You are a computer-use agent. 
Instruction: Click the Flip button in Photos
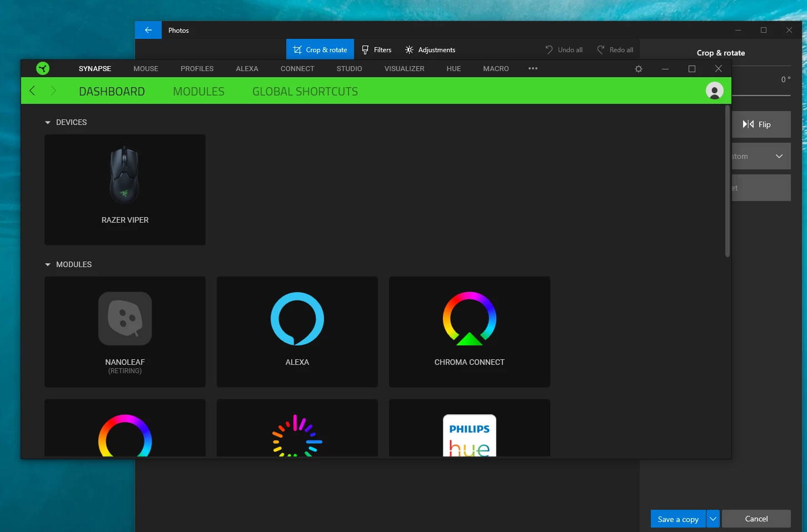click(x=761, y=124)
